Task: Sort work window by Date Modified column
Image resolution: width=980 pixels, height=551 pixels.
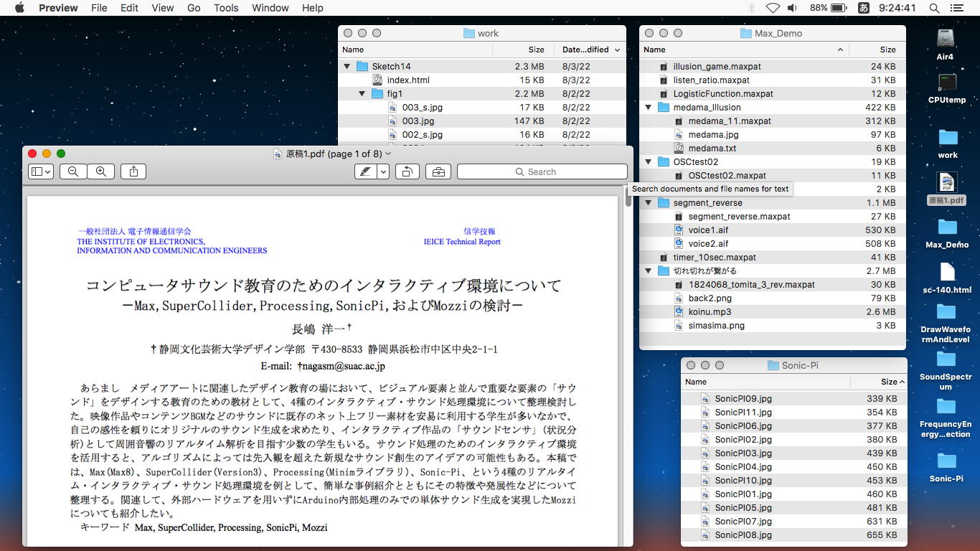Action: pyautogui.click(x=585, y=50)
